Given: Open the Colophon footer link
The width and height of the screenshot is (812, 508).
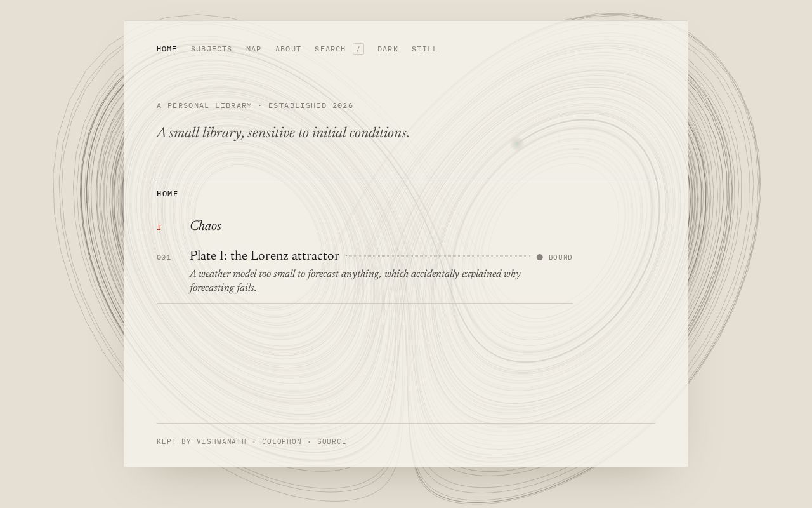Looking at the screenshot, I should [x=282, y=441].
